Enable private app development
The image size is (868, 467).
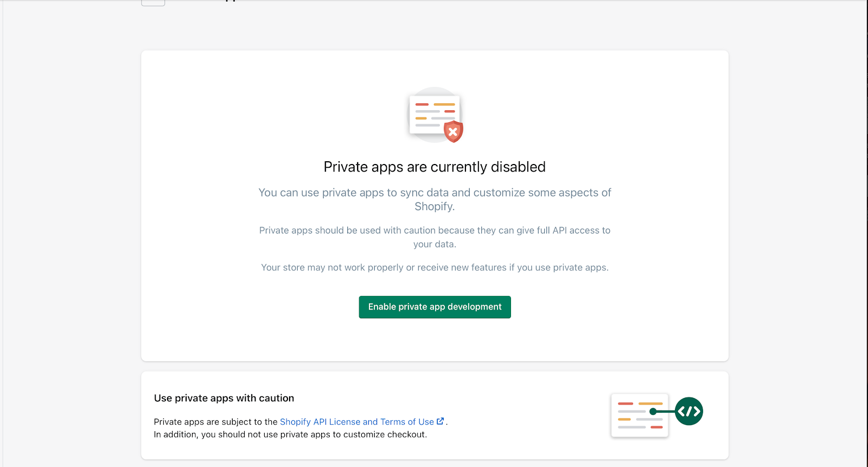[435, 307]
